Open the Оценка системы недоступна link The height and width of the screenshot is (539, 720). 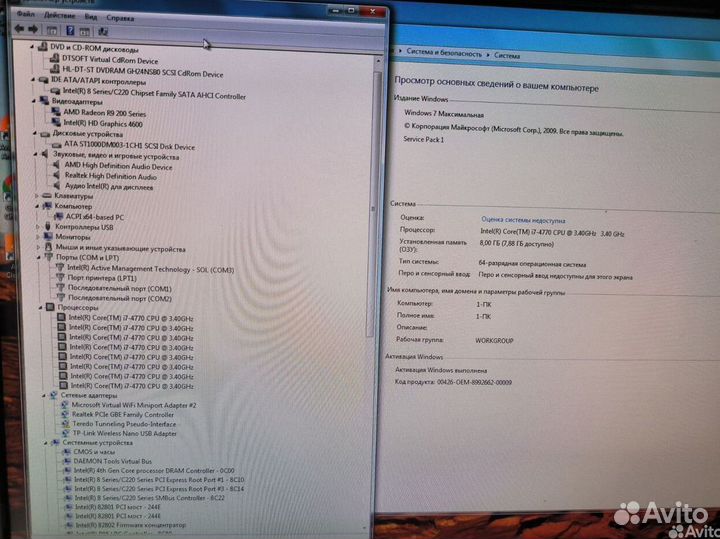tap(523, 220)
